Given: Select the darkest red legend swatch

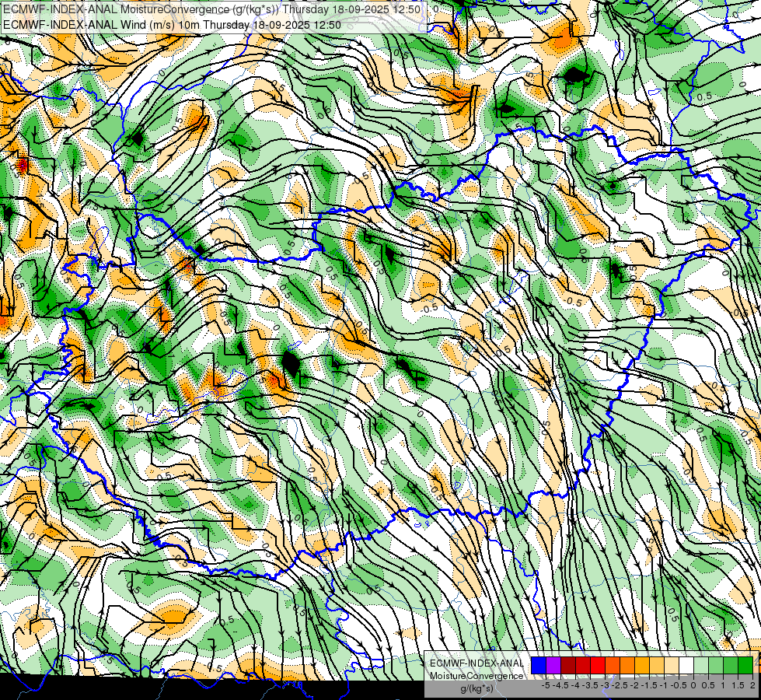Looking at the screenshot, I should coord(568,665).
